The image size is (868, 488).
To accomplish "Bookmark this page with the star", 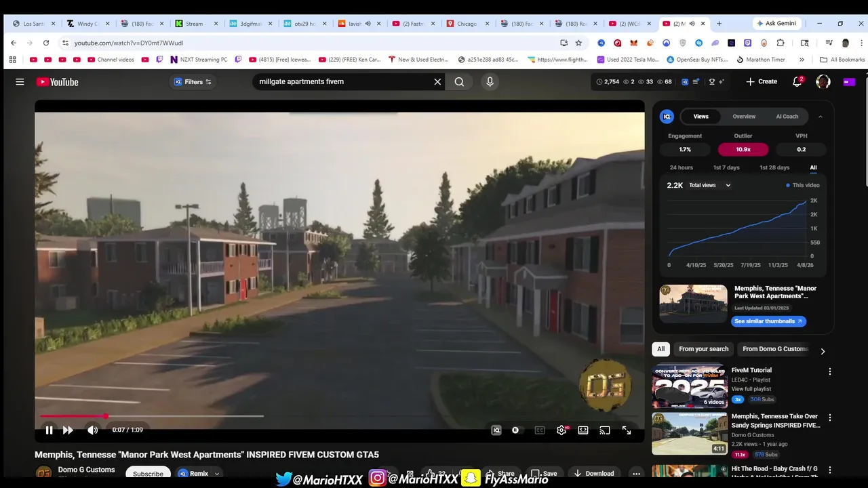I will coord(578,43).
